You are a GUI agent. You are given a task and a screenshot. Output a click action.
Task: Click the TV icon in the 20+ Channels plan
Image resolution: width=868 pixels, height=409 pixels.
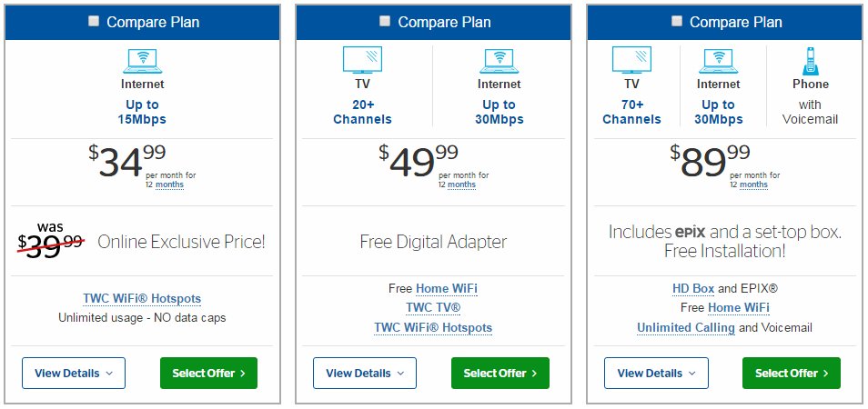[363, 60]
